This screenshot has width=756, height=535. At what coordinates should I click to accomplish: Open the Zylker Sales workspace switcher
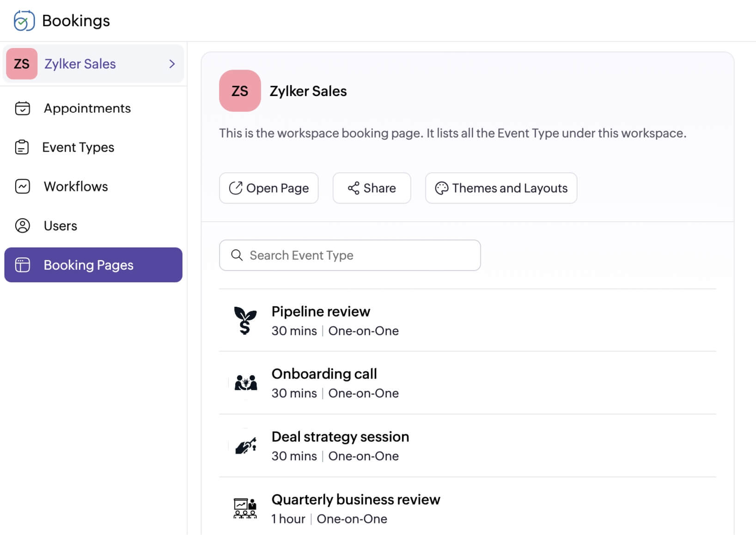coord(79,64)
